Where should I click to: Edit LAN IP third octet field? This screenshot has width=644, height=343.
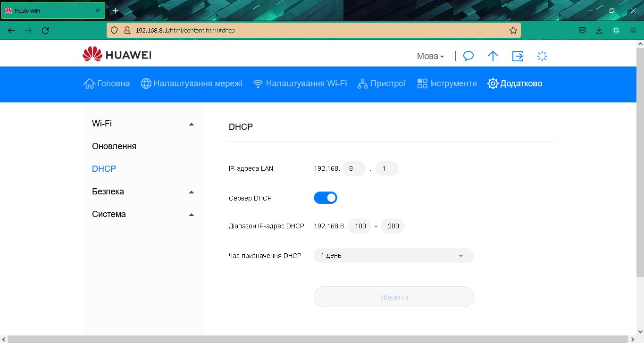point(353,168)
